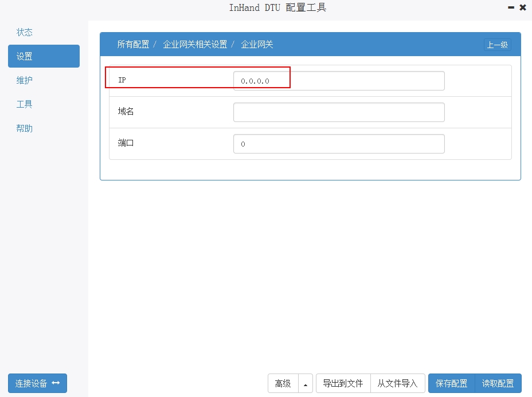Screen dimensions: 532x397
Task: Click the 高级 advanced button
Action: 283,383
